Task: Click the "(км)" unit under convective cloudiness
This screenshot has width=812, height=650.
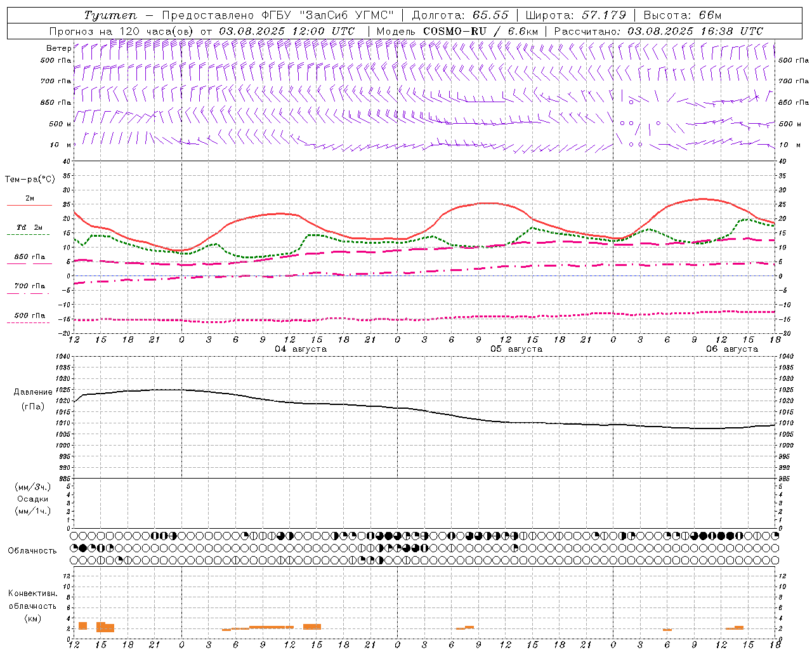Action: (33, 618)
